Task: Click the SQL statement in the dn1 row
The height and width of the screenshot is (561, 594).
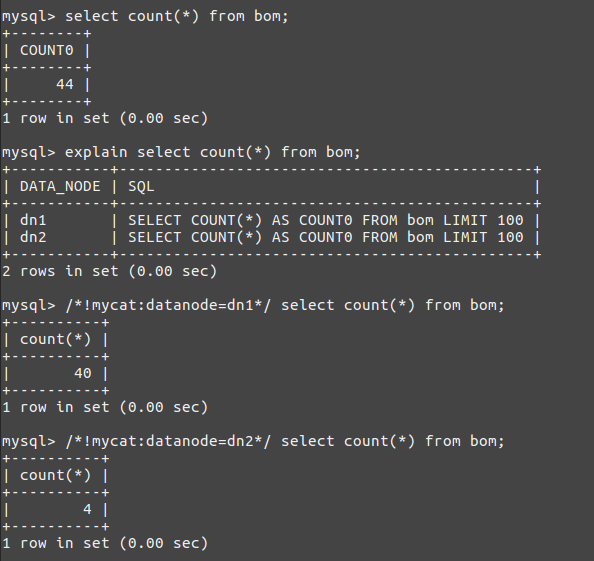Action: (326, 220)
